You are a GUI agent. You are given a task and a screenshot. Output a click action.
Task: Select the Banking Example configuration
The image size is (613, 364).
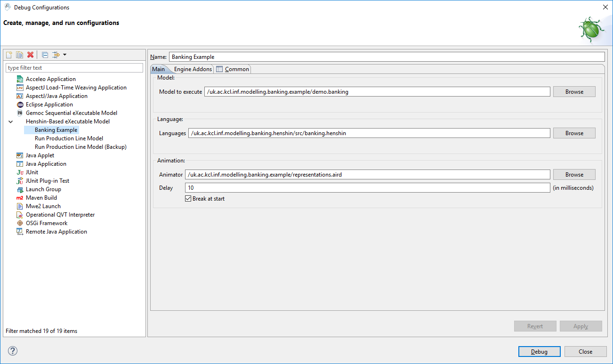[56, 130]
